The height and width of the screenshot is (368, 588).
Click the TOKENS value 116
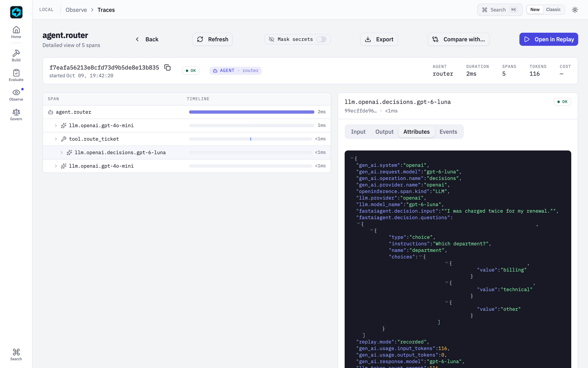(x=535, y=74)
